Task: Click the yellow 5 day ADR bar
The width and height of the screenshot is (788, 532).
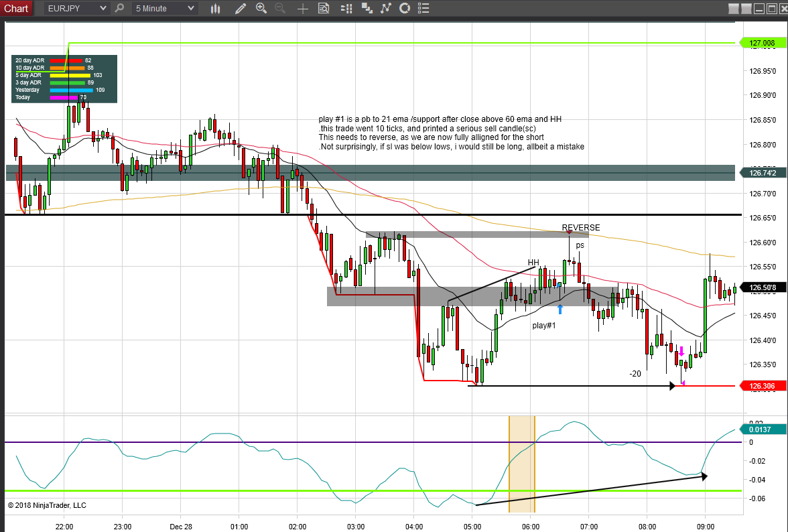Action: pyautogui.click(x=70, y=75)
